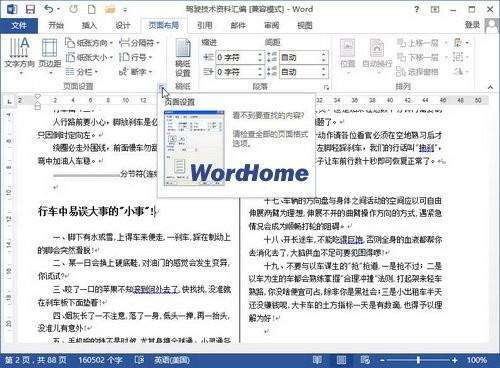Switch to Web Layout view icon
This screenshot has height=368, width=500.
point(365,360)
